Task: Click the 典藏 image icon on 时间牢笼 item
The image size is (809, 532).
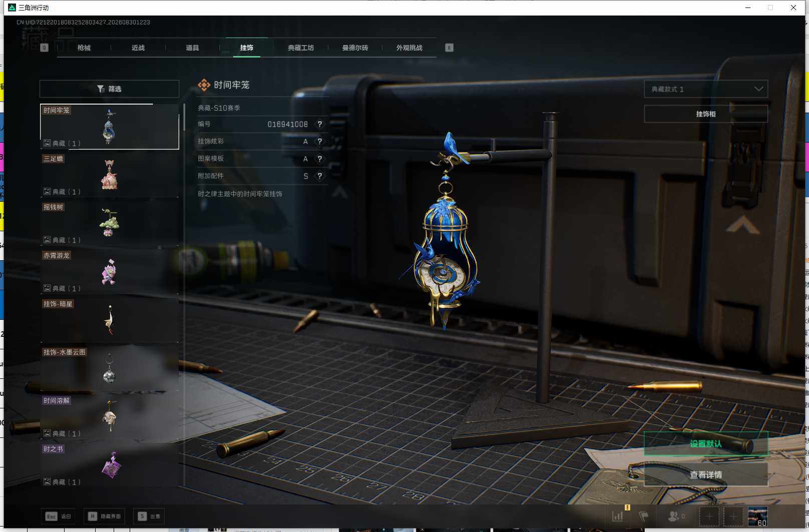Action: coord(47,143)
